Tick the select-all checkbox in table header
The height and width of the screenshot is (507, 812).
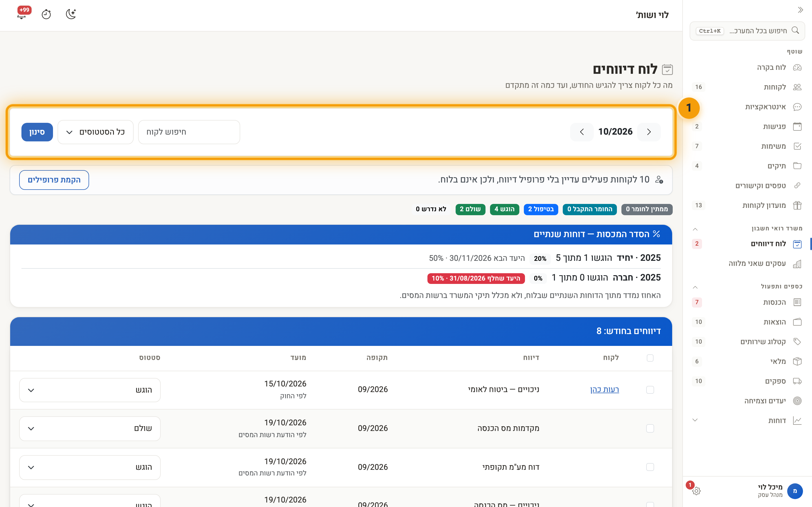pos(650,358)
